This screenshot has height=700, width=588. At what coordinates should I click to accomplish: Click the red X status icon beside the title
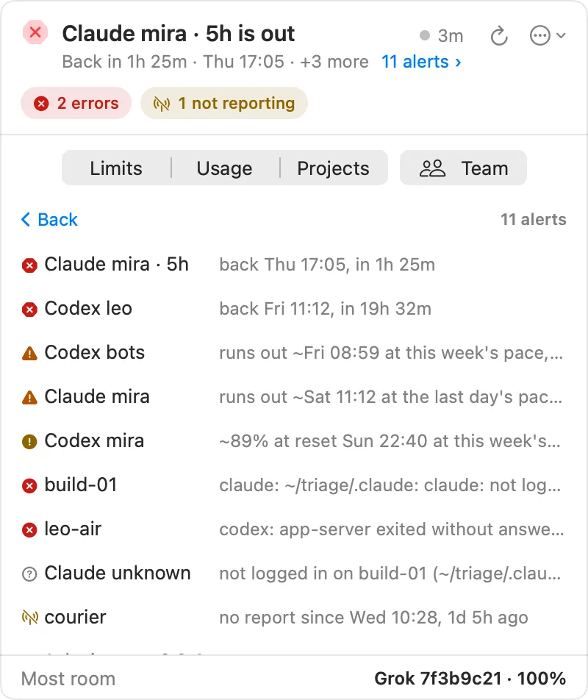35,32
